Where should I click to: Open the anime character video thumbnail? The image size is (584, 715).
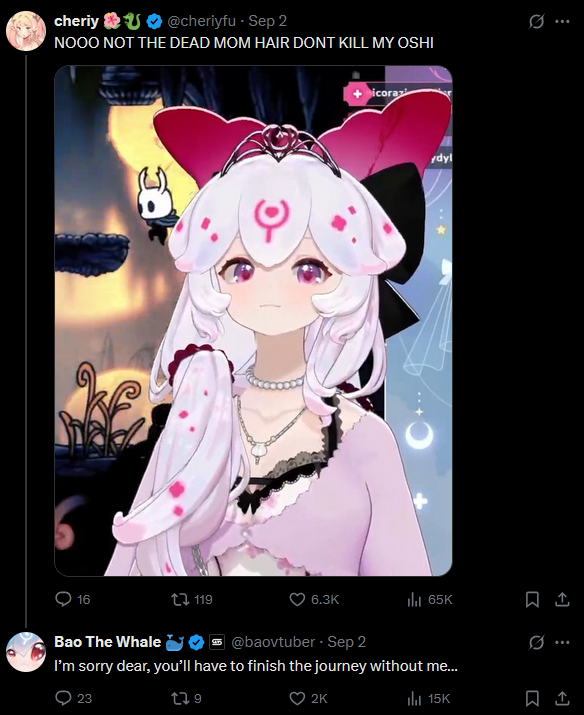[253, 321]
